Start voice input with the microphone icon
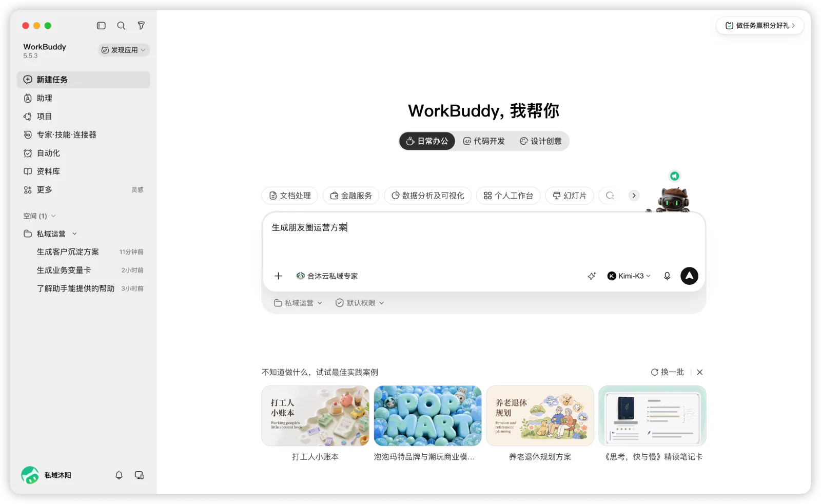 667,276
